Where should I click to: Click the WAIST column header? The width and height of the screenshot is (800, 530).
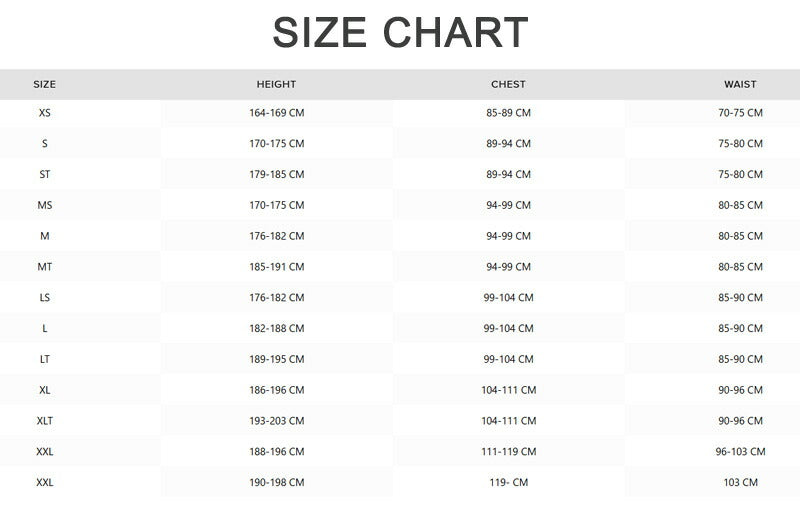(740, 85)
